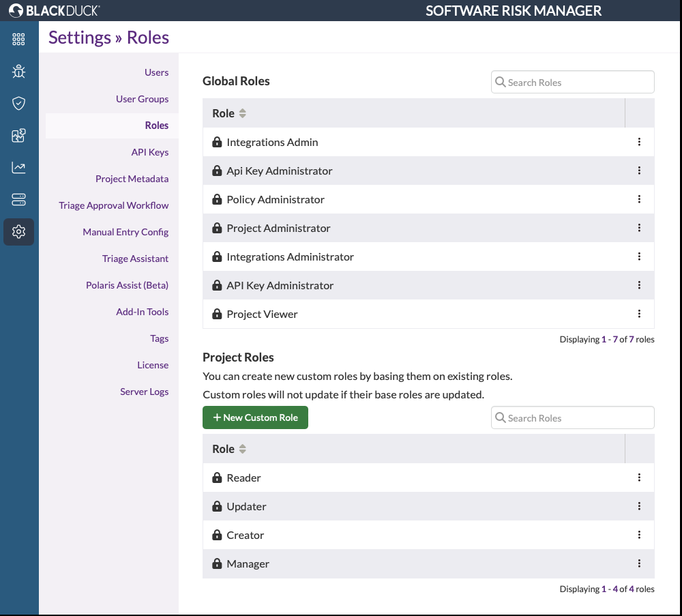Open kebab menu for Updater role
682x616 pixels.
pyautogui.click(x=639, y=506)
